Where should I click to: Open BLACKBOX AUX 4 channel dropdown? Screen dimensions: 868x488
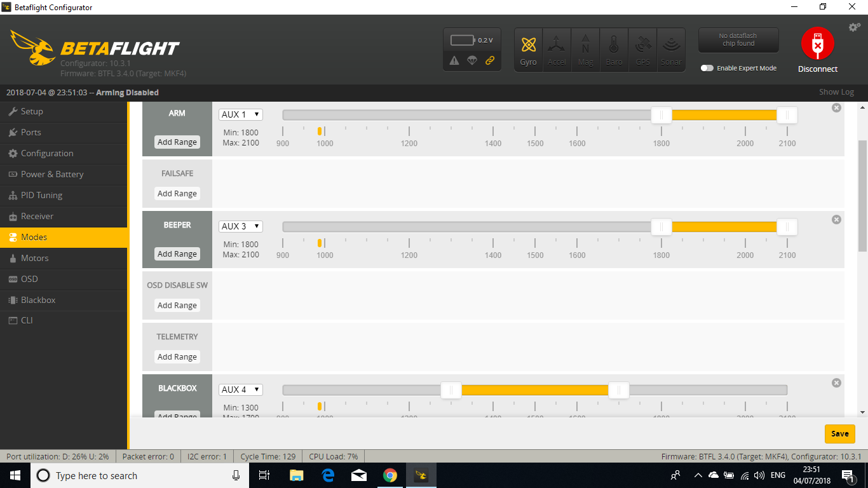pos(241,390)
